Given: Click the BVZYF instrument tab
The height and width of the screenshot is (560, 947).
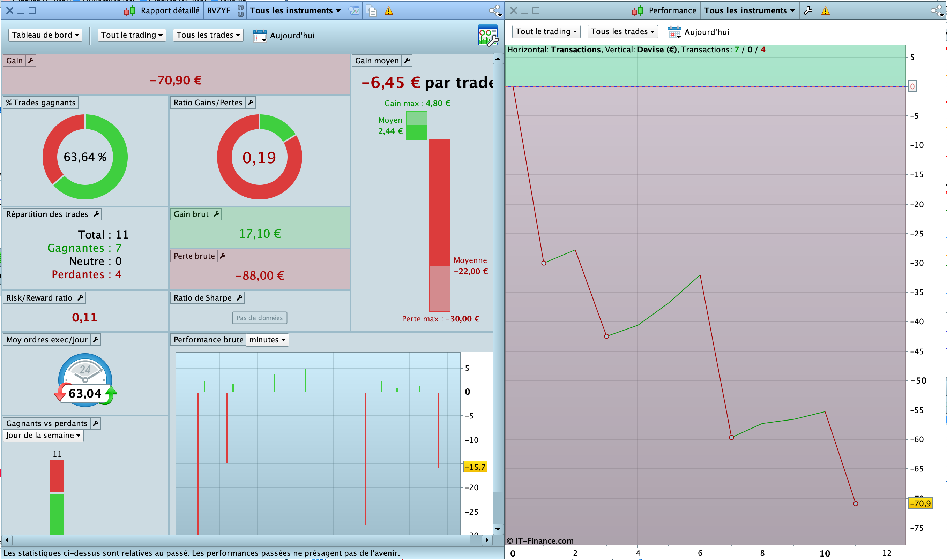Looking at the screenshot, I should pyautogui.click(x=218, y=10).
